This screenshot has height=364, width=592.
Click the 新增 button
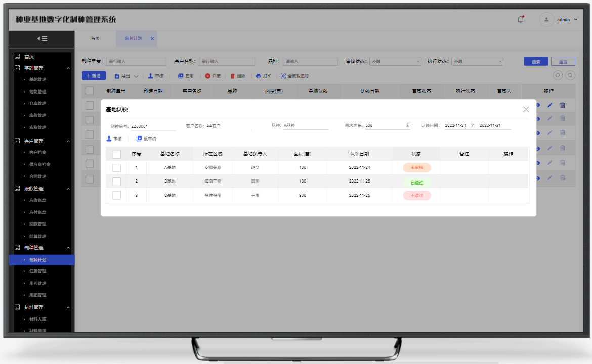coord(94,76)
